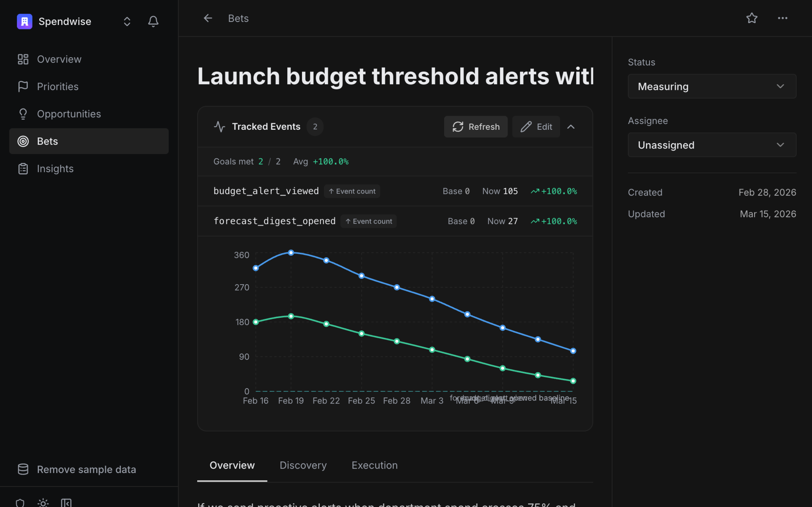Remove sample data
Image resolution: width=812 pixels, height=507 pixels.
point(86,469)
